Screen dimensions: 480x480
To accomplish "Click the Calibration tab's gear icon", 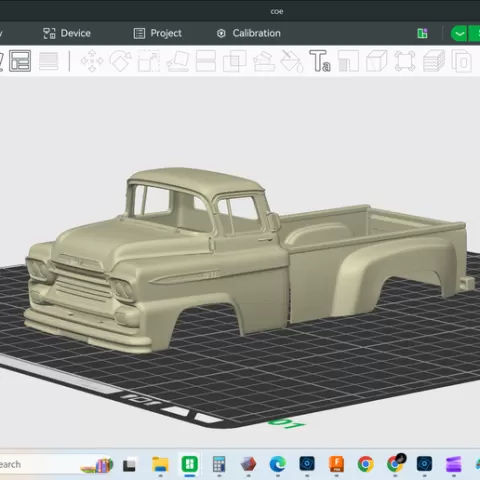I will [x=221, y=33].
